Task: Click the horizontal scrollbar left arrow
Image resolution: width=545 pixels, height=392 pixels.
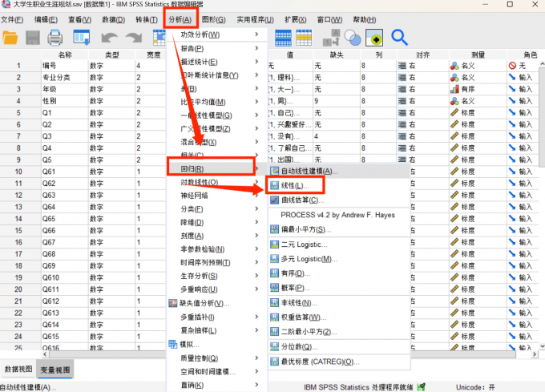Action: click(x=45, y=354)
